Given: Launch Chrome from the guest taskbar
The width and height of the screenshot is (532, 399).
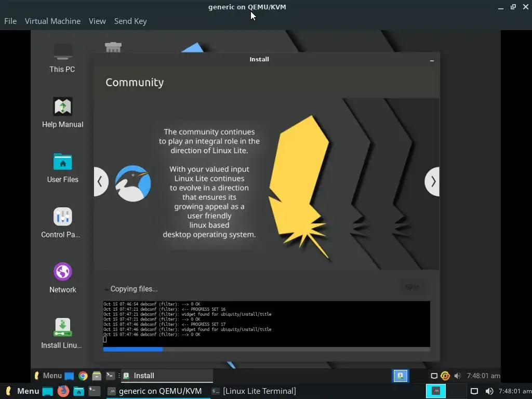Looking at the screenshot, I should [x=83, y=376].
